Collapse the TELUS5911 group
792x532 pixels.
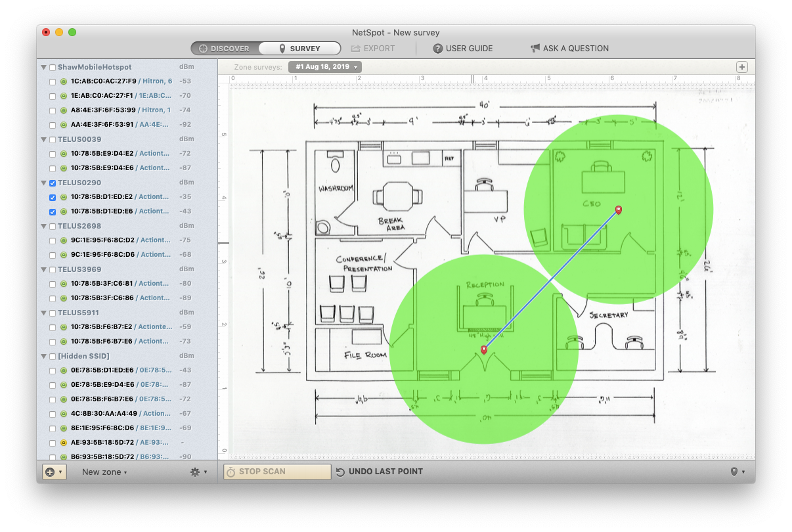click(44, 313)
